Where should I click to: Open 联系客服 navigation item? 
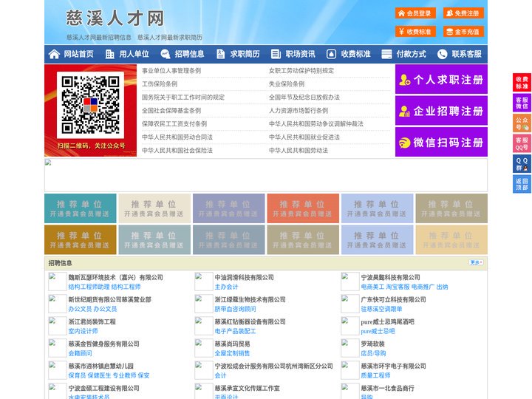(x=466, y=54)
